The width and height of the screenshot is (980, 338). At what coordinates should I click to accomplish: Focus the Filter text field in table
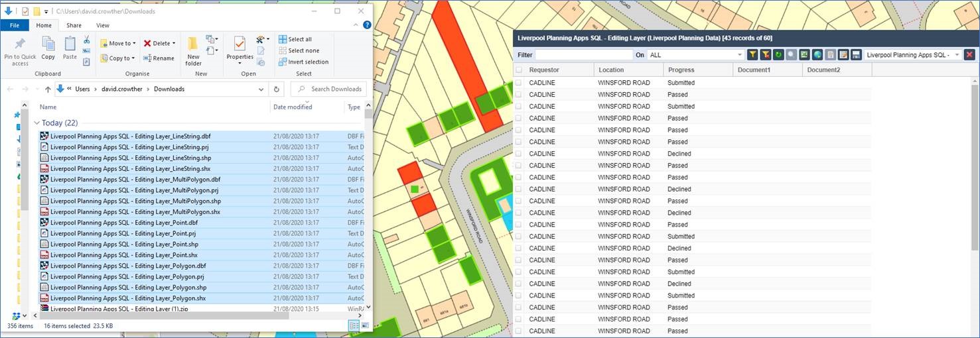[x=584, y=55]
